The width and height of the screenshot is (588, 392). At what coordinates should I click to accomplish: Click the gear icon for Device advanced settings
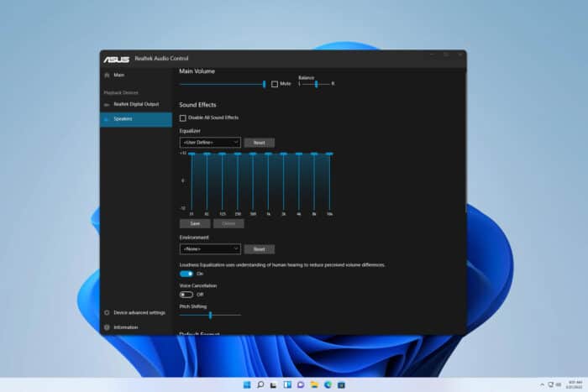[107, 312]
